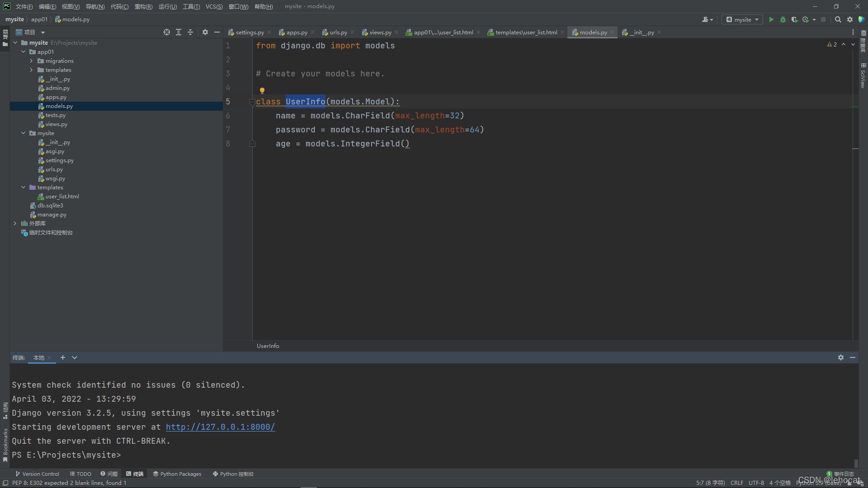Viewport: 868px width, 488px height.
Task: Toggle the Version Control tool window
Action: [x=37, y=474]
